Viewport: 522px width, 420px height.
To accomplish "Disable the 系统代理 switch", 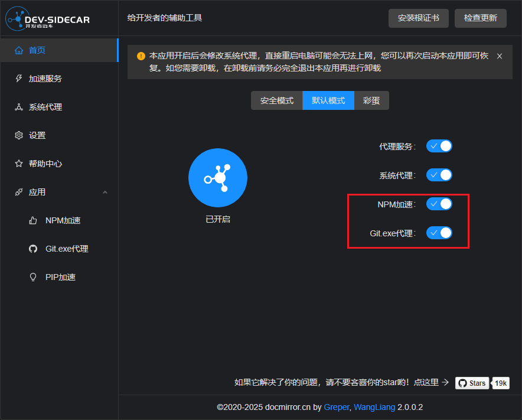I will (x=439, y=175).
